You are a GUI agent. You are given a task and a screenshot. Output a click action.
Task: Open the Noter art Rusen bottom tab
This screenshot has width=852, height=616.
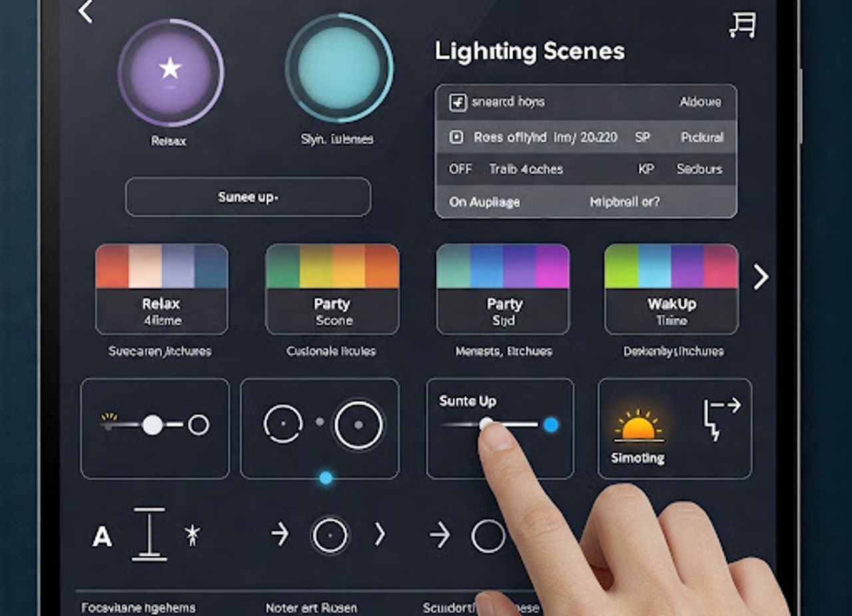pos(311,608)
